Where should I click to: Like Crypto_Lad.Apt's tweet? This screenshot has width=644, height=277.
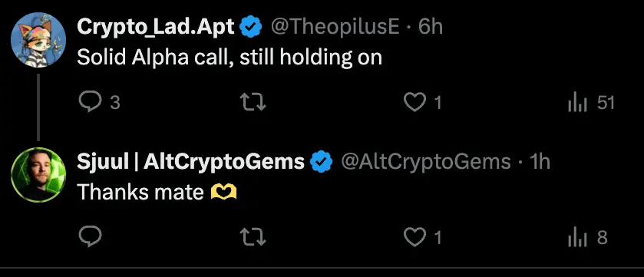coord(414,102)
